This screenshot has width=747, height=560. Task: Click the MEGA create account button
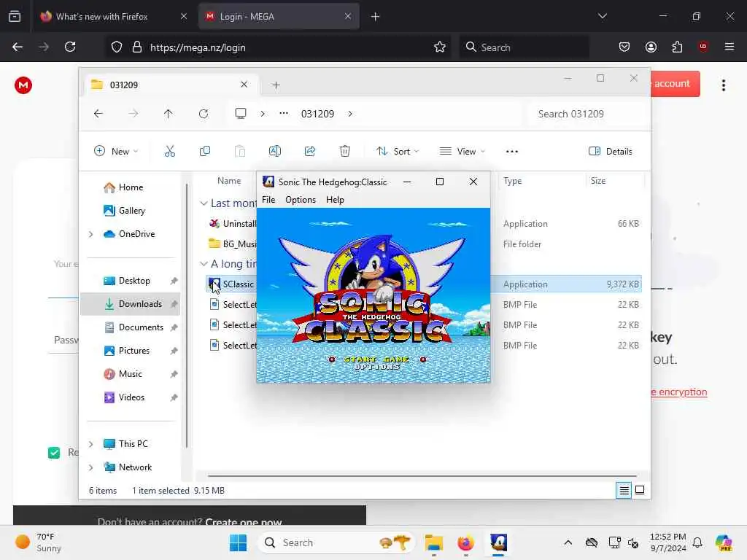tap(675, 84)
